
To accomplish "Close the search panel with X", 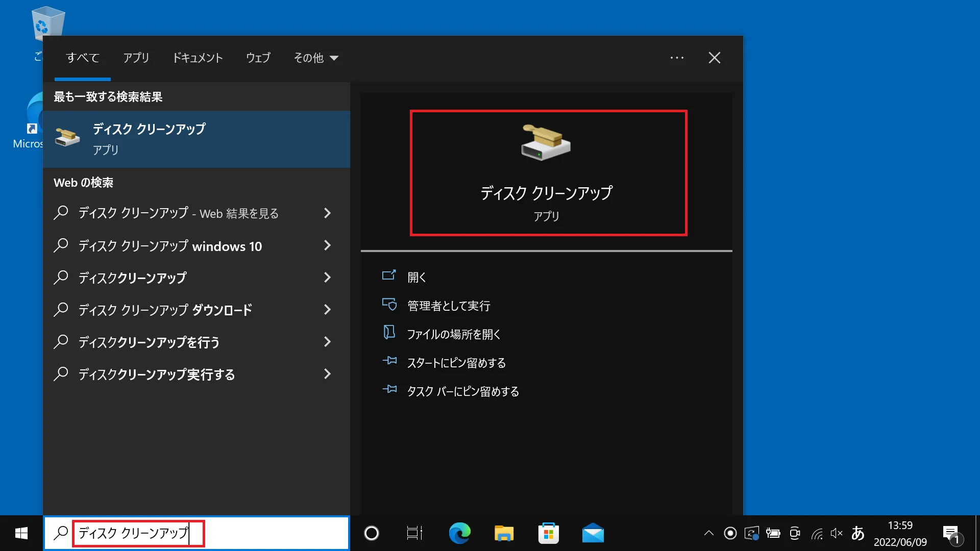I will coord(714,58).
